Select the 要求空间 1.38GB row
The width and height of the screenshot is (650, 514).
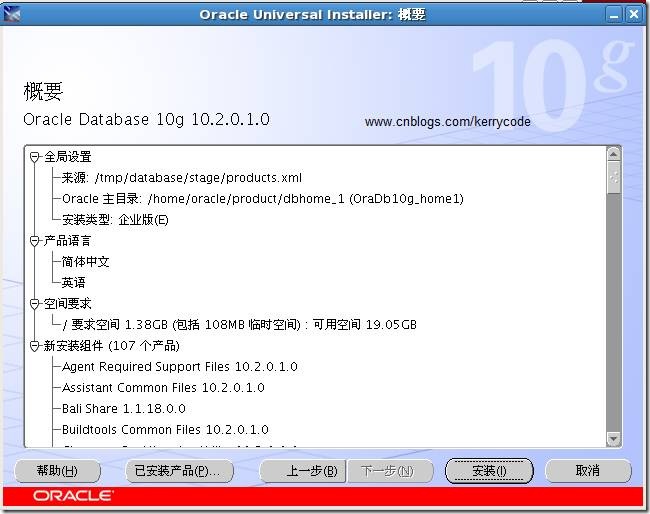pos(239,325)
